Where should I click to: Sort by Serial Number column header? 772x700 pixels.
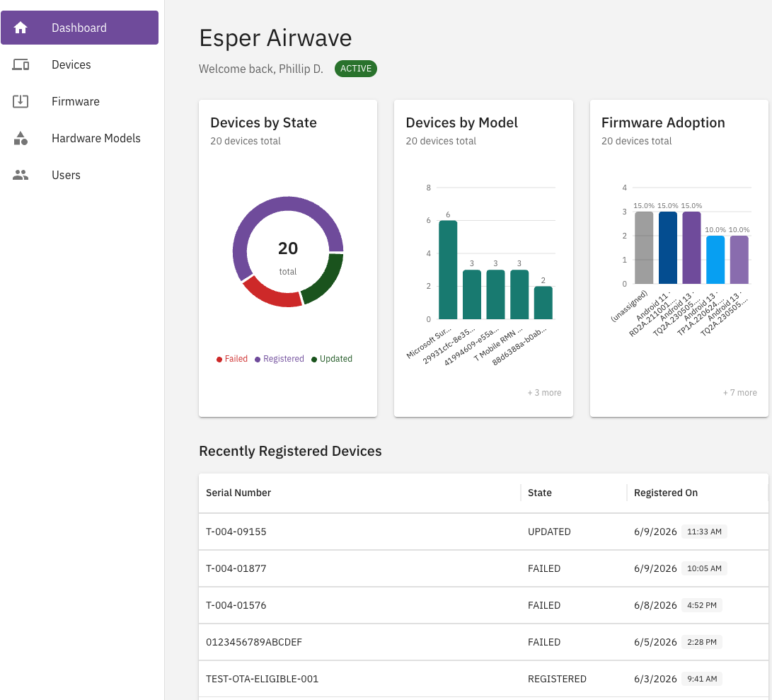tap(238, 493)
